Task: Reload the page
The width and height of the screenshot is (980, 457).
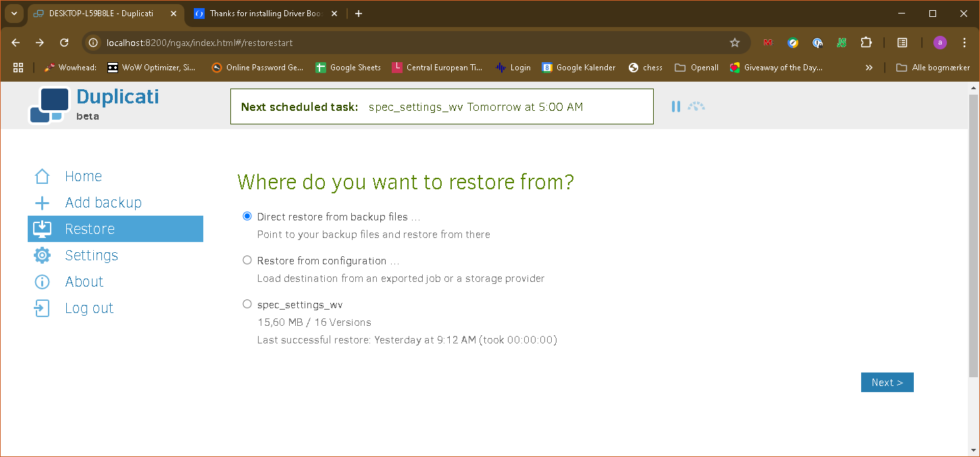Action: [64, 43]
